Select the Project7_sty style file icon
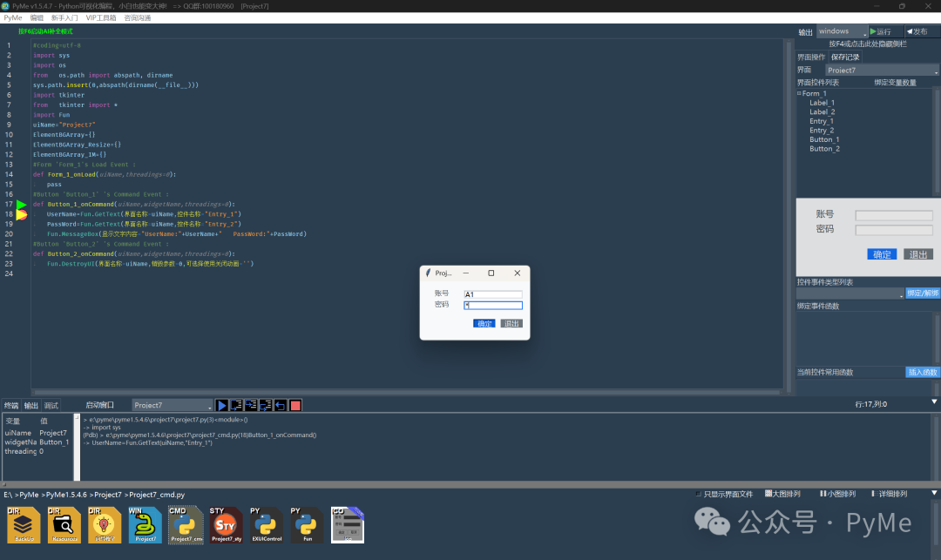 [226, 524]
